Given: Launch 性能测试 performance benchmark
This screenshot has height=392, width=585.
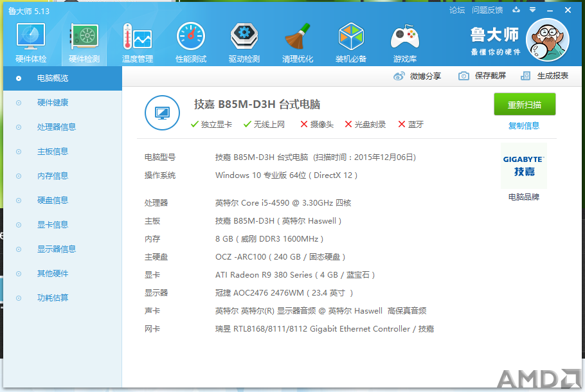Looking at the screenshot, I should [191, 42].
